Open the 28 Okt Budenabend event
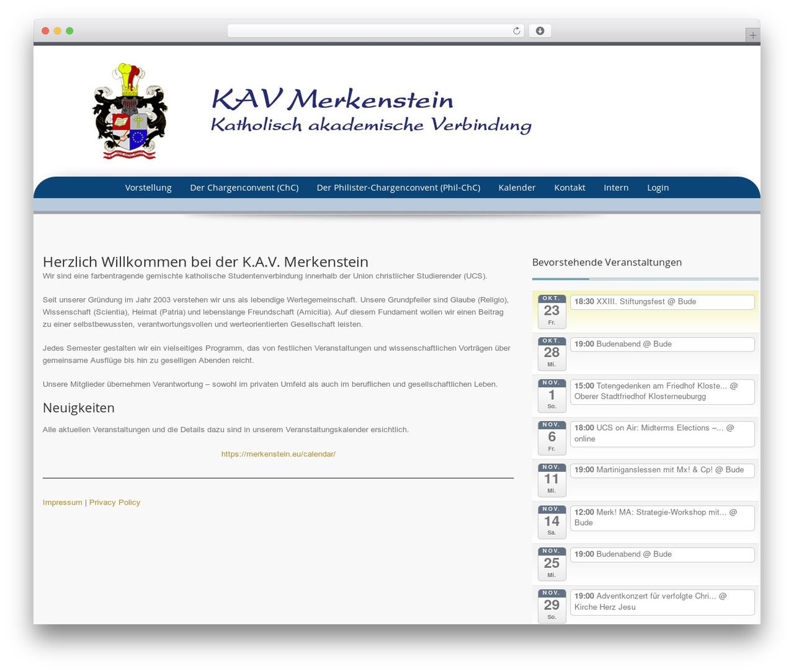Image resolution: width=794 pixels, height=672 pixels. [x=662, y=344]
